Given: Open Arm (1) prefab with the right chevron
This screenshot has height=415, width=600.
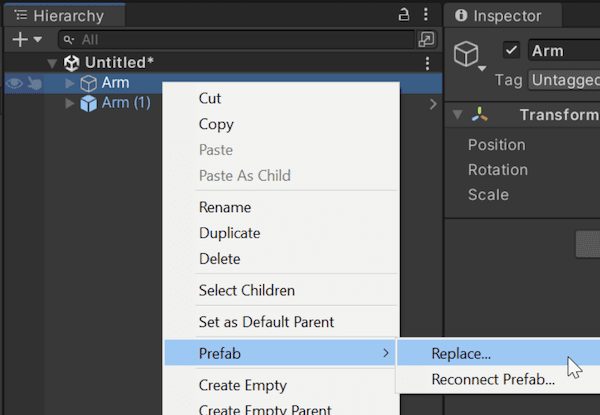Looking at the screenshot, I should [433, 104].
